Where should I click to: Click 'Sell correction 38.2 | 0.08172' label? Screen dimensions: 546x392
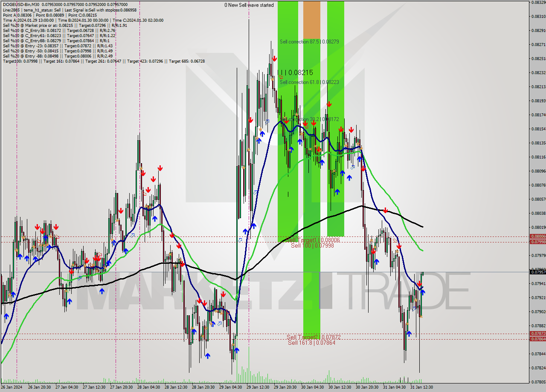coord(309,119)
